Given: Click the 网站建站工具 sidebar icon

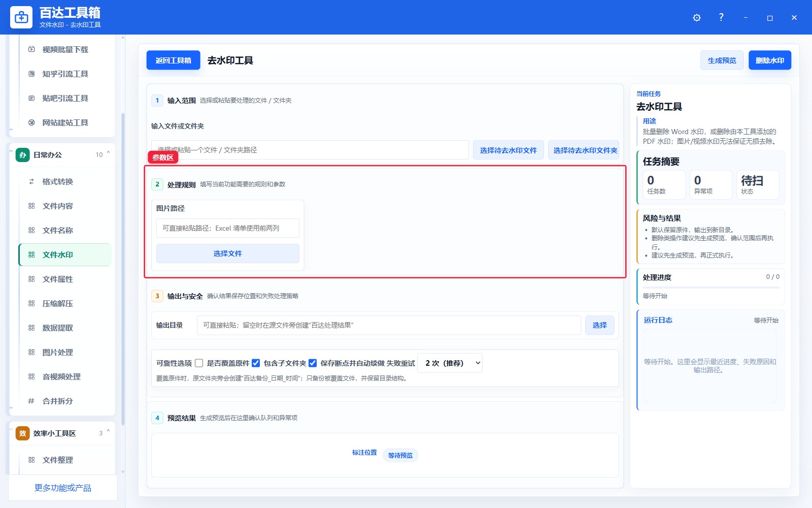Looking at the screenshot, I should [31, 122].
